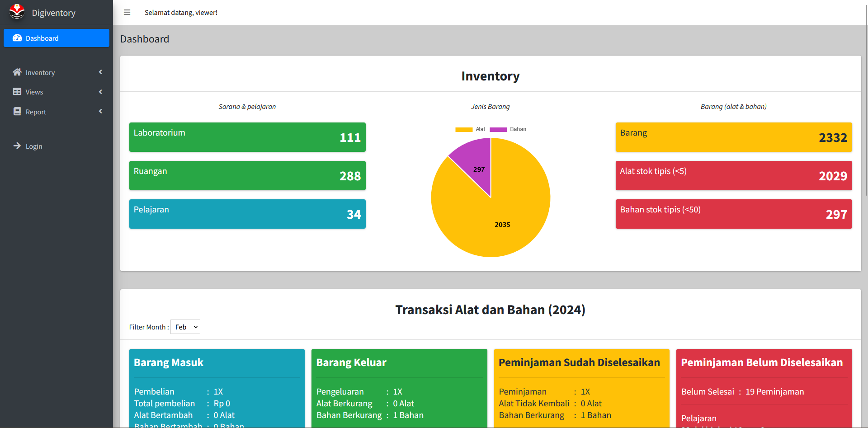The image size is (868, 428).
Task: Click the yellow Alat pie slice
Action: click(497, 217)
